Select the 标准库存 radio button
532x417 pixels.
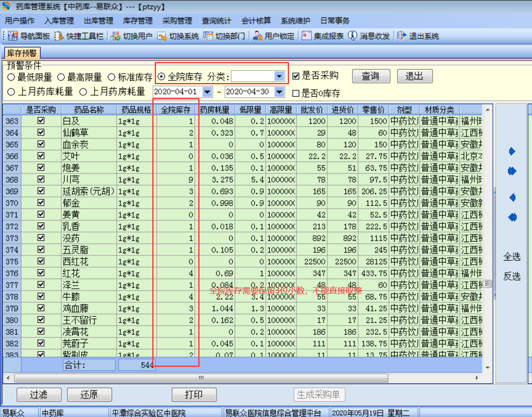click(111, 77)
